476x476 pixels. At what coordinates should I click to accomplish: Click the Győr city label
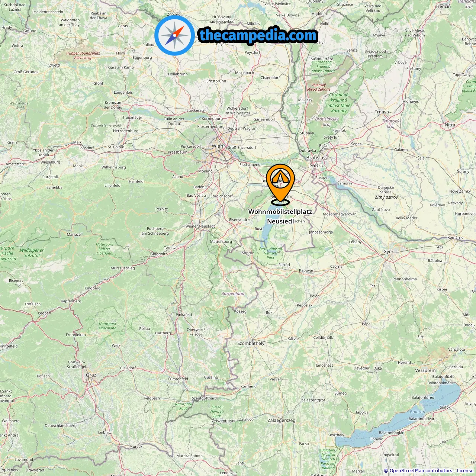388,252
